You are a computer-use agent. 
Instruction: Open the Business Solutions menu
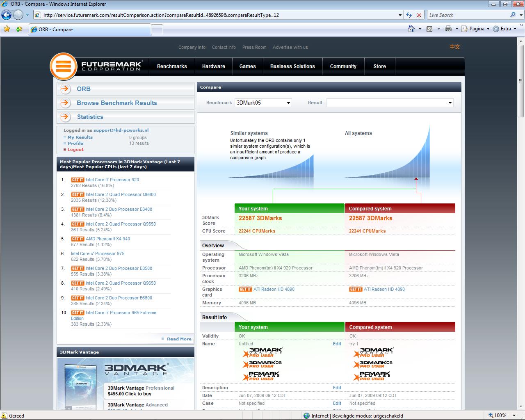tap(292, 66)
